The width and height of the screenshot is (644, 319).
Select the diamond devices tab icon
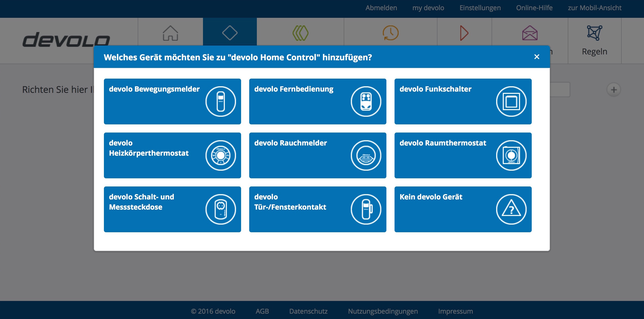pos(230,33)
